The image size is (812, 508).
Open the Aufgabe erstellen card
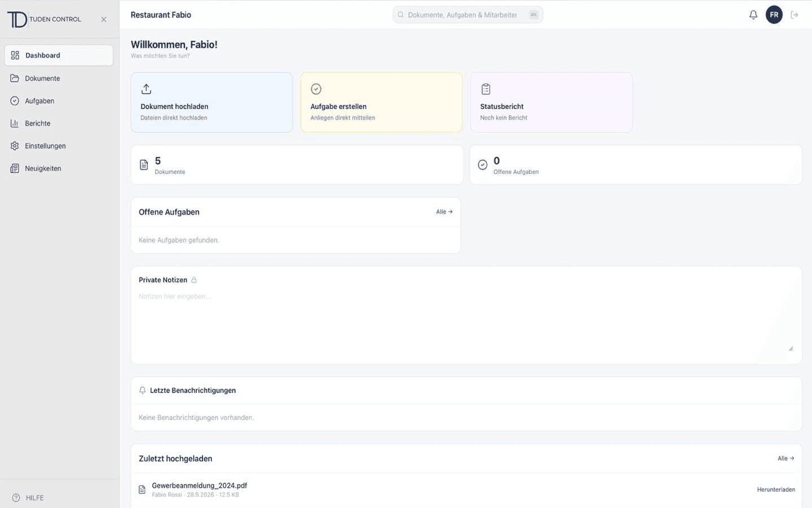(381, 102)
